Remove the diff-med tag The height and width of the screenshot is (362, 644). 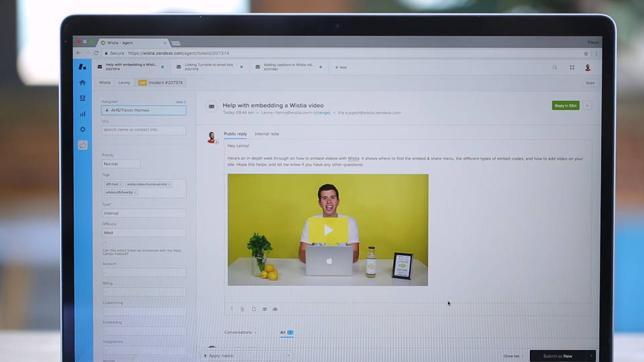point(121,184)
